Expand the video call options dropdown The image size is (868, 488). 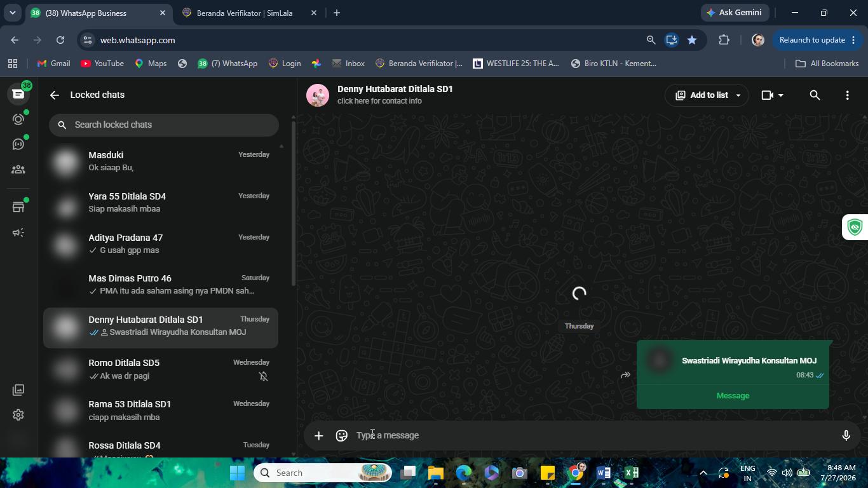[780, 95]
